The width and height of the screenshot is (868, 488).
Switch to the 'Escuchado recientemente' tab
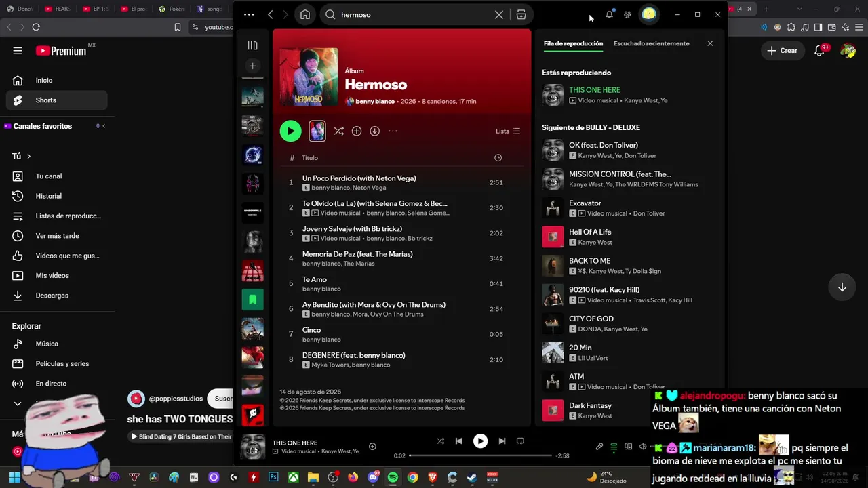651,43
